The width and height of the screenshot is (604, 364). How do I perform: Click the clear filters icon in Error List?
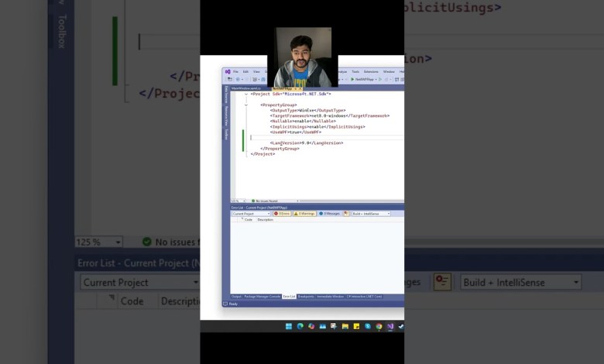346,214
